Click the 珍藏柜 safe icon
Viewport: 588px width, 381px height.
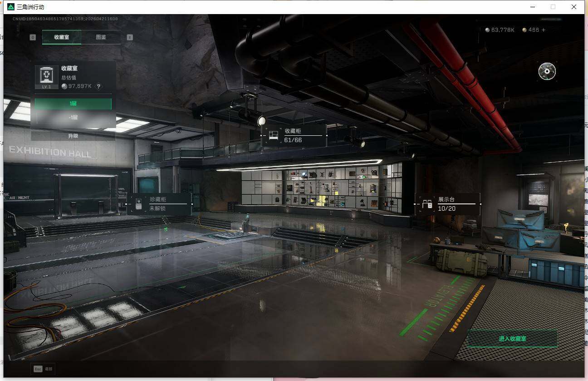[x=139, y=204]
